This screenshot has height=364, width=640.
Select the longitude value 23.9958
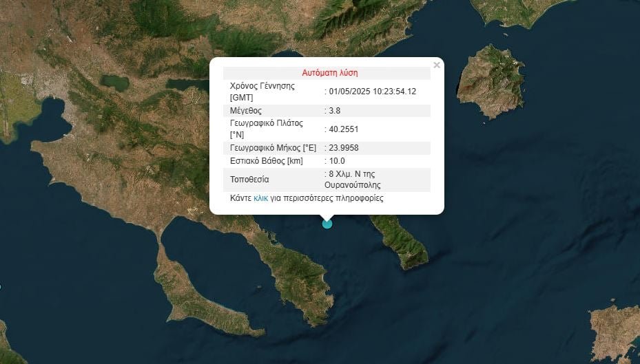[x=343, y=148]
